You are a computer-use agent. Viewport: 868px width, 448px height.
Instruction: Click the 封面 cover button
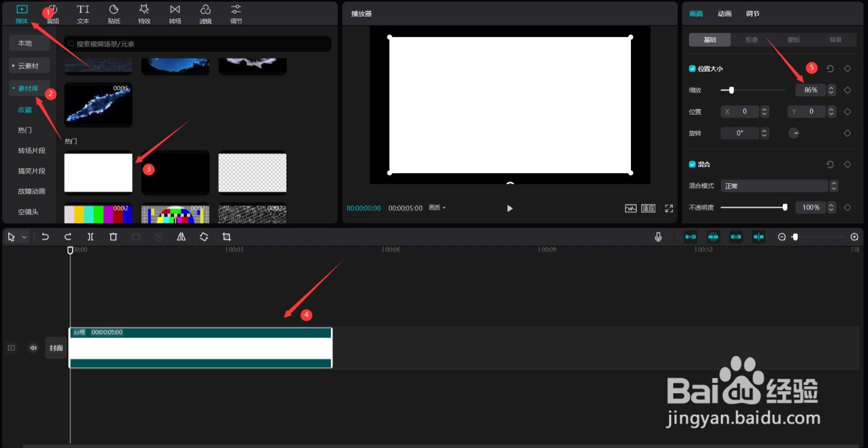click(56, 348)
